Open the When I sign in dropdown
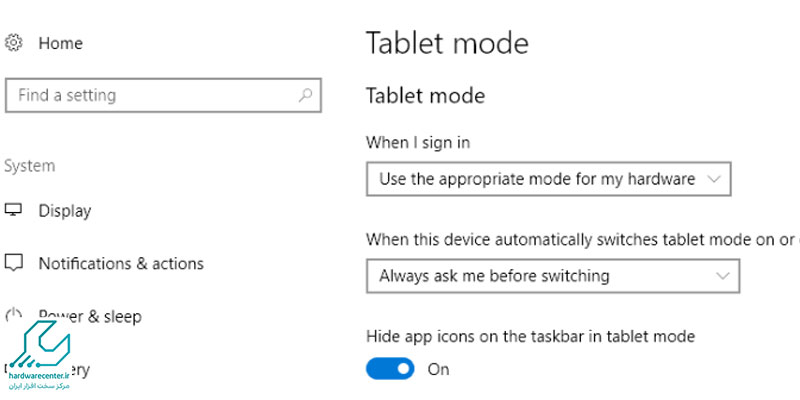The height and width of the screenshot is (400, 800). tap(548, 179)
